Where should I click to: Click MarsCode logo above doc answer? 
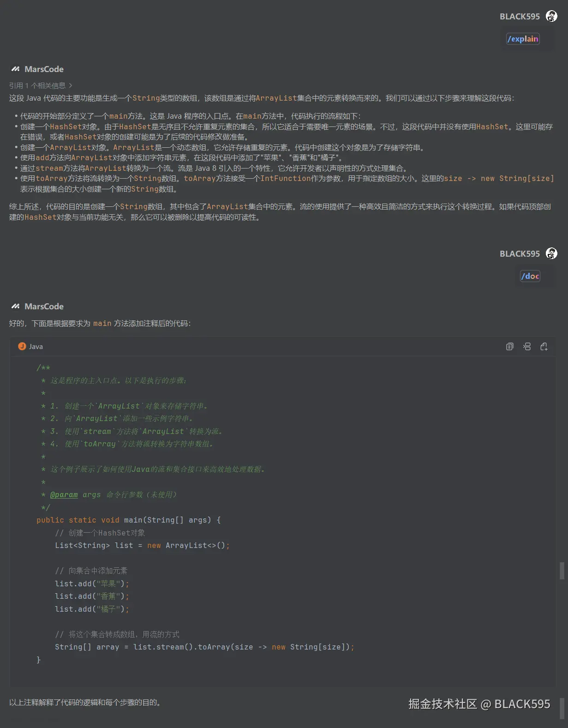pyautogui.click(x=16, y=307)
